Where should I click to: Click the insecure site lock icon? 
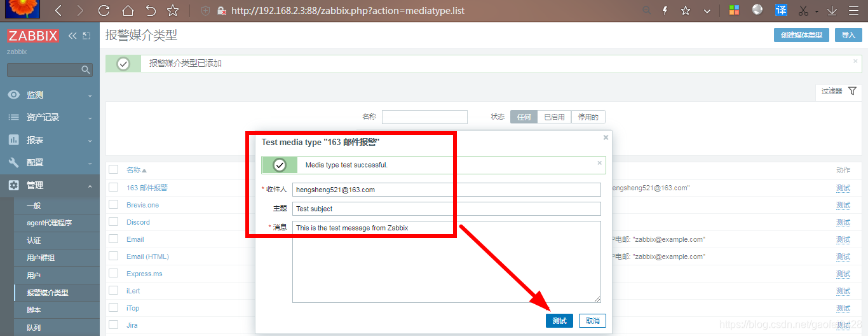[221, 11]
